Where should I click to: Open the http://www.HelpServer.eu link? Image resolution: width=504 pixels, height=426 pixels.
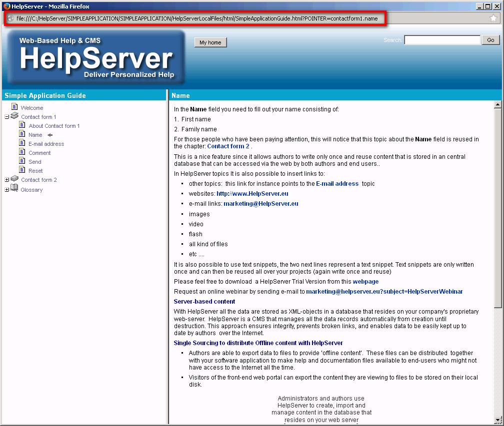click(252, 194)
